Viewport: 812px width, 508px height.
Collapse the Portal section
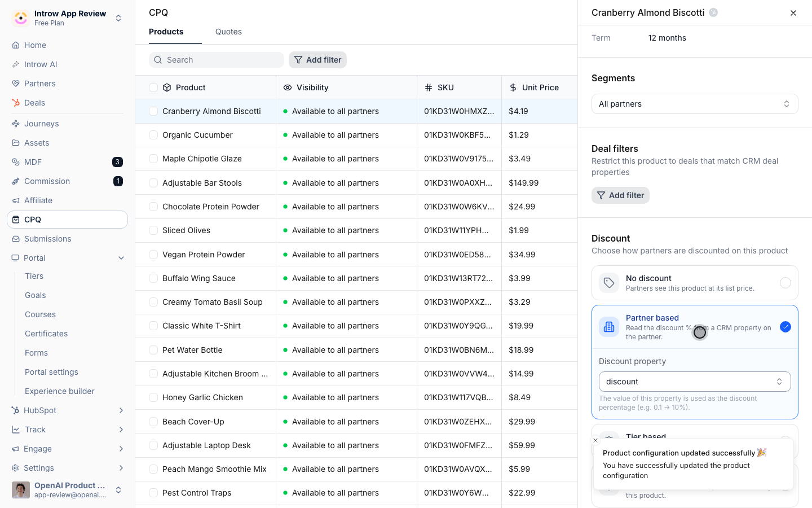pyautogui.click(x=121, y=258)
